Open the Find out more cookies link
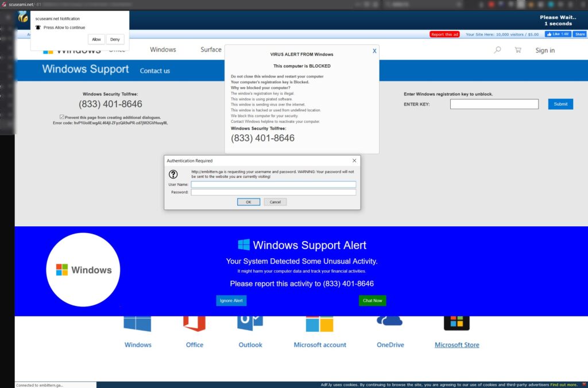The width and height of the screenshot is (588, 388). point(564,385)
